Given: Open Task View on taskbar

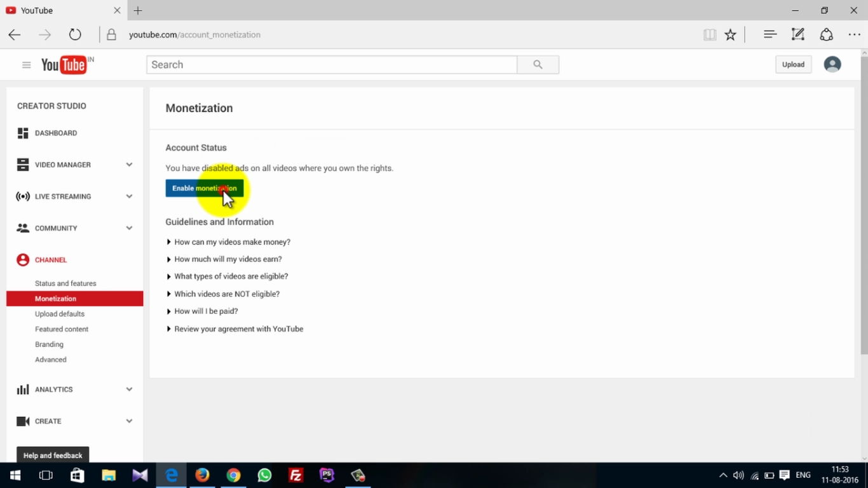Looking at the screenshot, I should (46, 475).
